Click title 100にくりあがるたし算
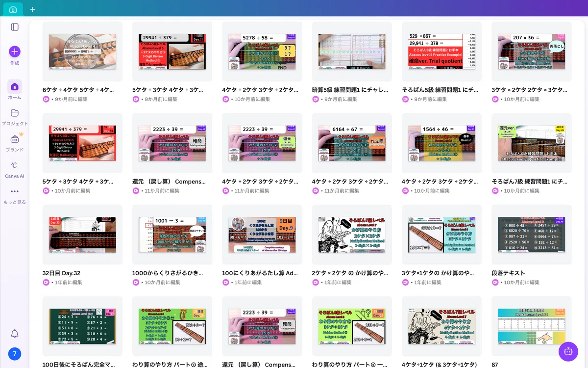This screenshot has width=588, height=368. (260, 273)
